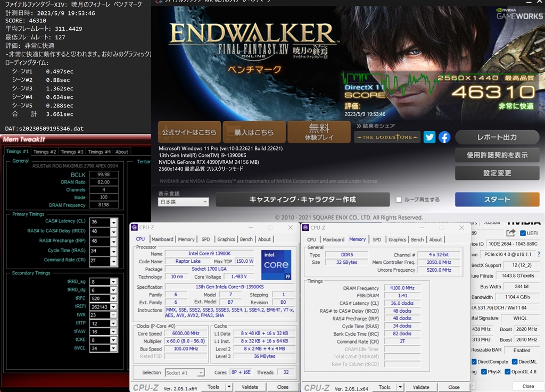Click Close in right CPU-Z window
Viewport: 545px width, 392px height.
click(x=453, y=387)
